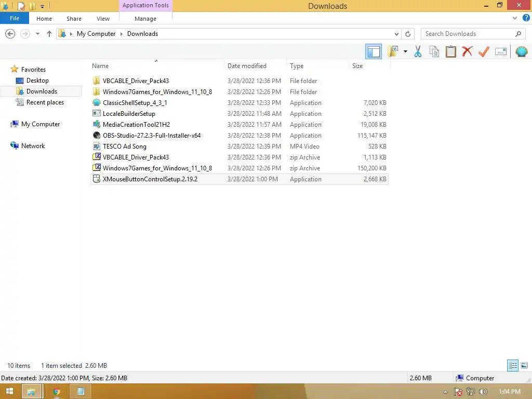Open the File tab
Image resolution: width=532 pixels, height=399 pixels.
[x=15, y=18]
